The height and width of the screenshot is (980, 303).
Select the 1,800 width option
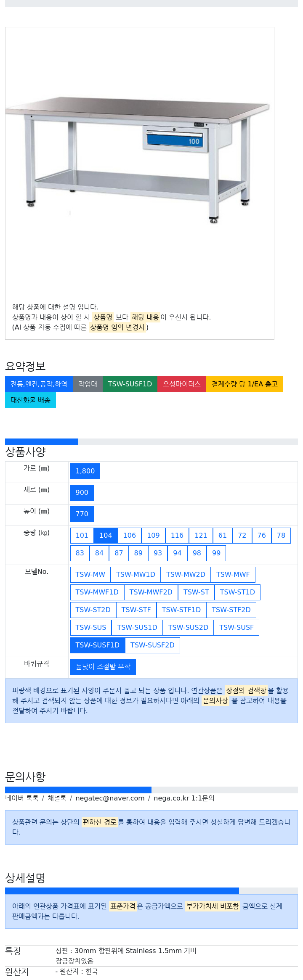[x=85, y=471]
